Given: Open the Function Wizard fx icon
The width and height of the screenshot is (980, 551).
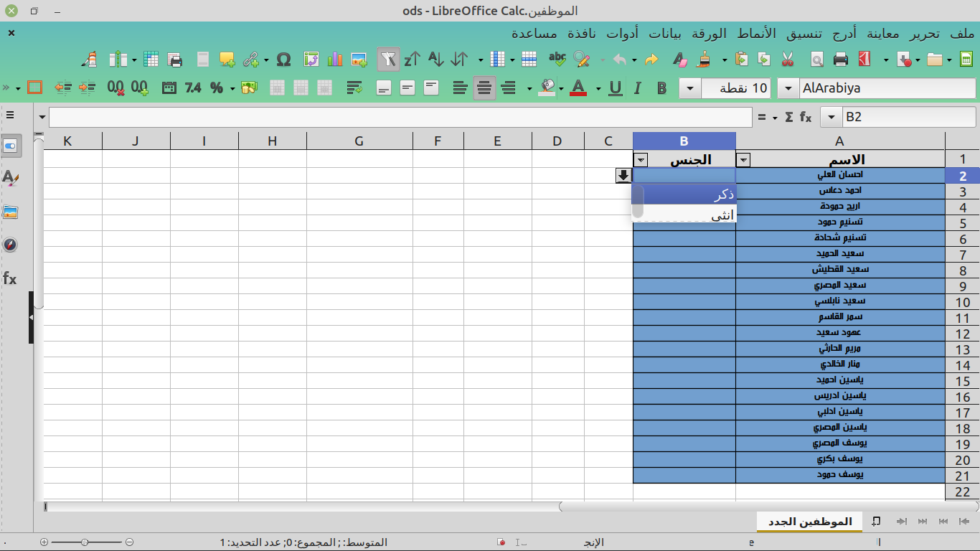Looking at the screenshot, I should tap(806, 117).
